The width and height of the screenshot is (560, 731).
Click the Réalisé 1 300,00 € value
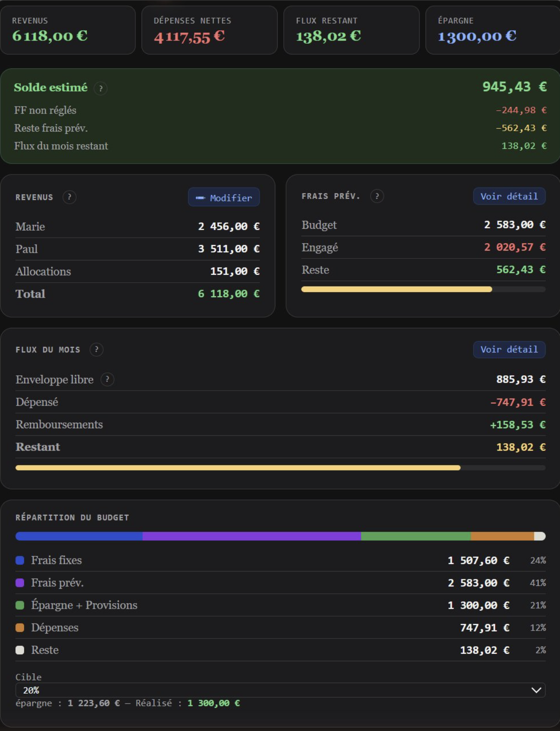[x=213, y=703]
